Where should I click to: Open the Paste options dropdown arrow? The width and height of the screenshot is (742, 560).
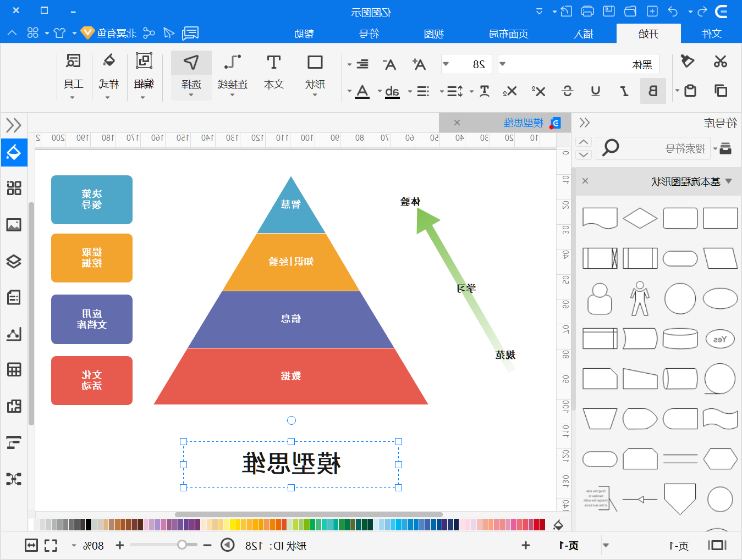click(x=677, y=91)
